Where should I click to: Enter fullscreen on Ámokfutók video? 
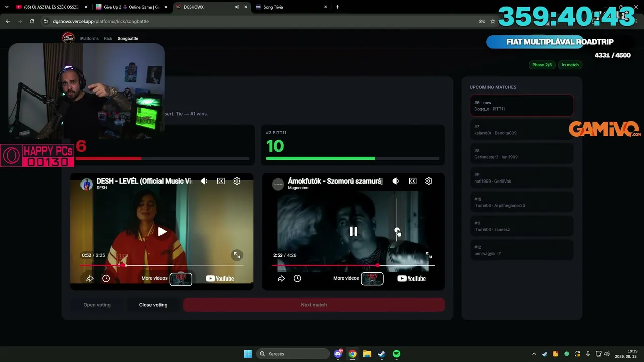[429, 255]
